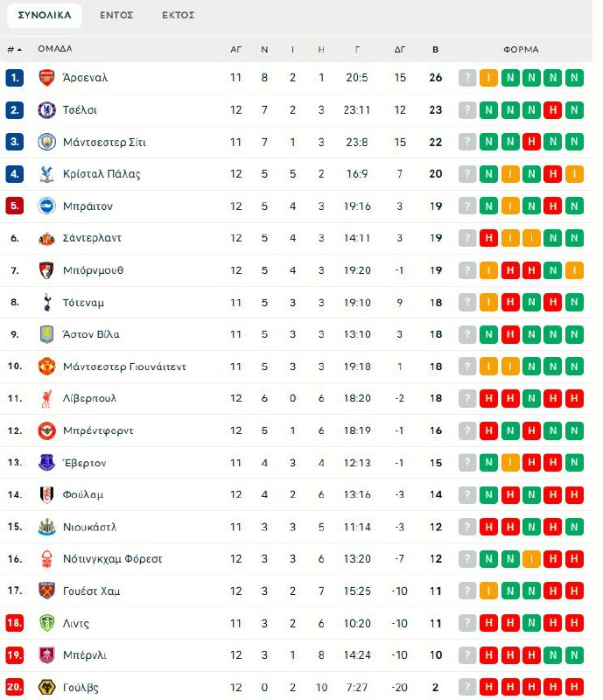Click the ΟΜΑΔΑ column header
The width and height of the screenshot is (603, 700).
pos(55,50)
